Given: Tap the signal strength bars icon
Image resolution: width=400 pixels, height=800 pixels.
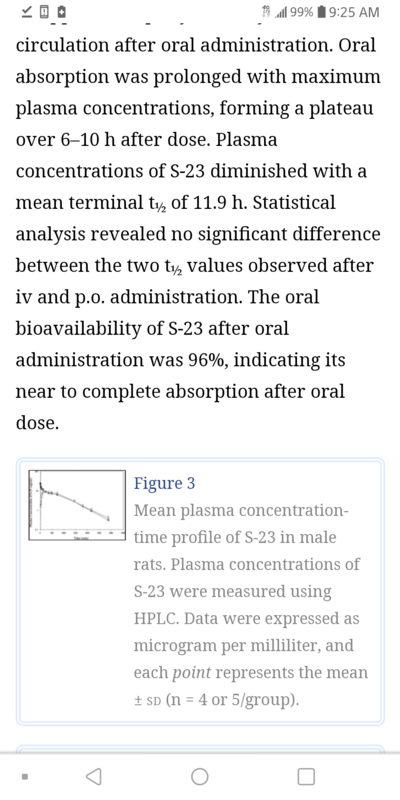Looking at the screenshot, I should (x=280, y=12).
